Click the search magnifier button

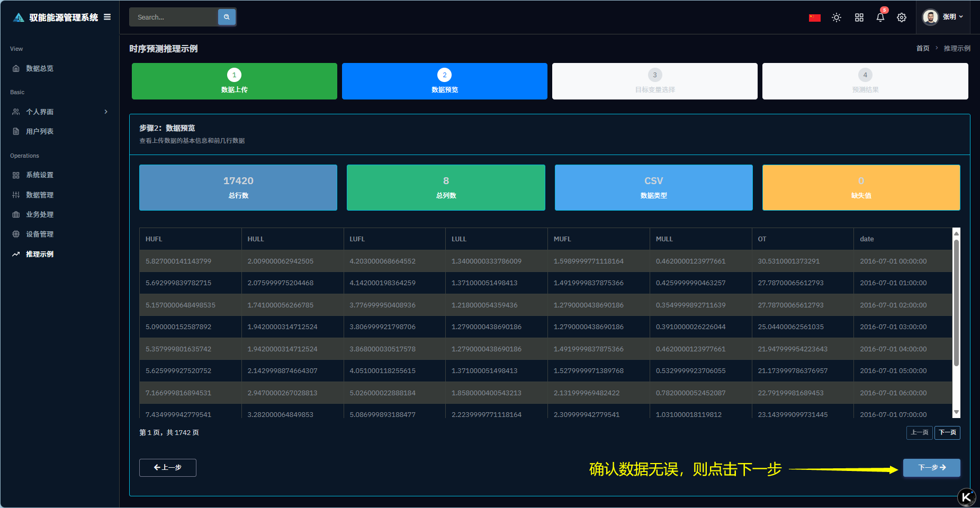(227, 17)
